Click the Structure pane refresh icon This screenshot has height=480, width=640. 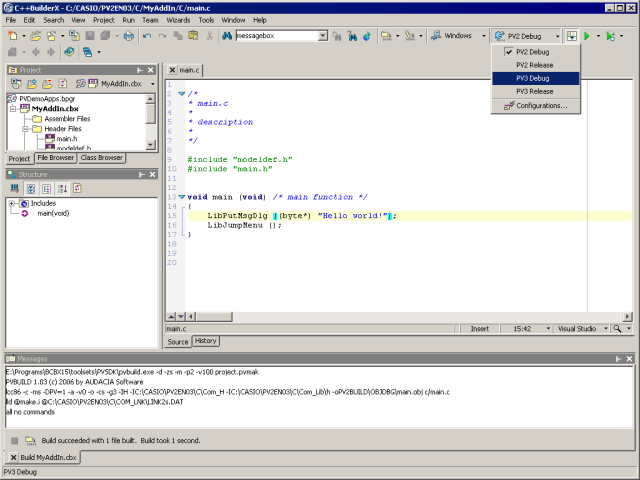click(78, 188)
